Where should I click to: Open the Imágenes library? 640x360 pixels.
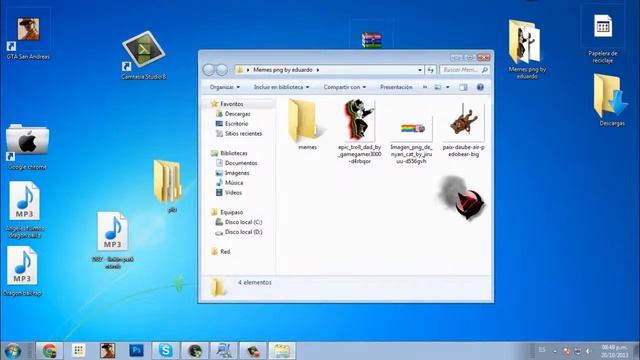tap(237, 173)
